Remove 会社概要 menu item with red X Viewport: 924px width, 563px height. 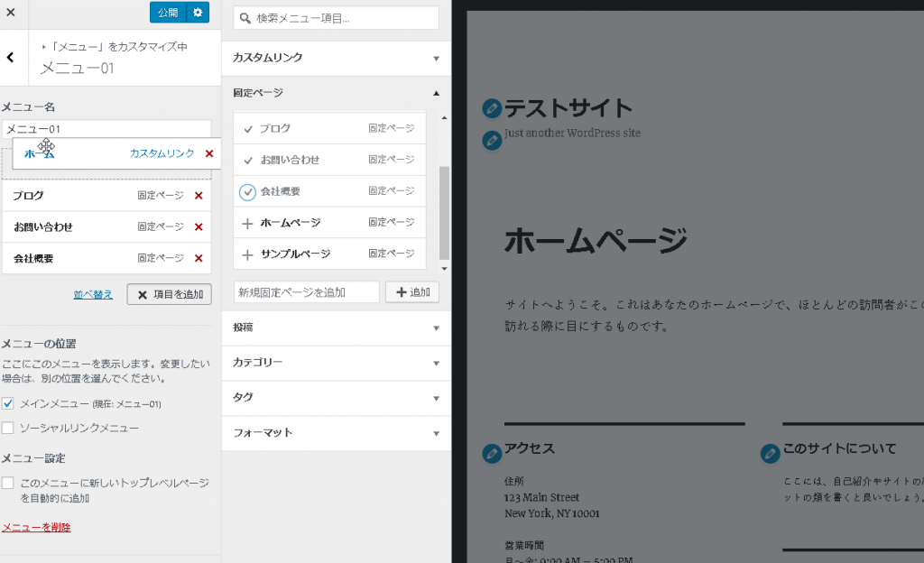pos(199,259)
